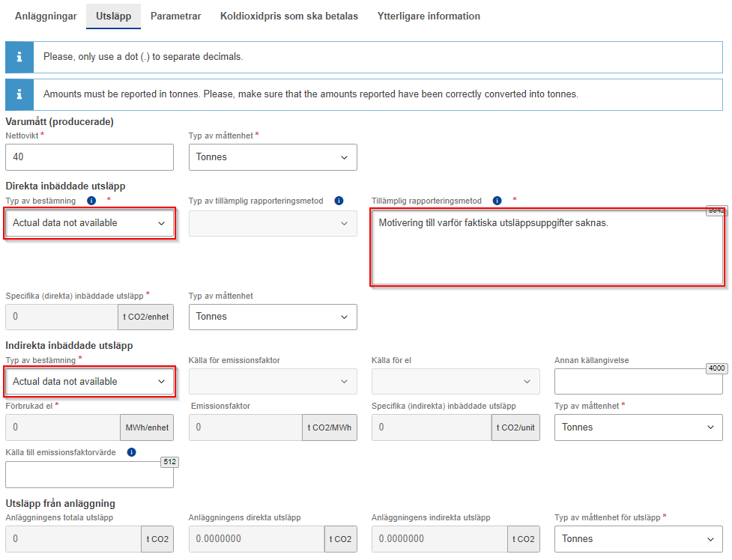Click info icon beside Typ av tillämplig rapporteringsmetod

pyautogui.click(x=339, y=201)
